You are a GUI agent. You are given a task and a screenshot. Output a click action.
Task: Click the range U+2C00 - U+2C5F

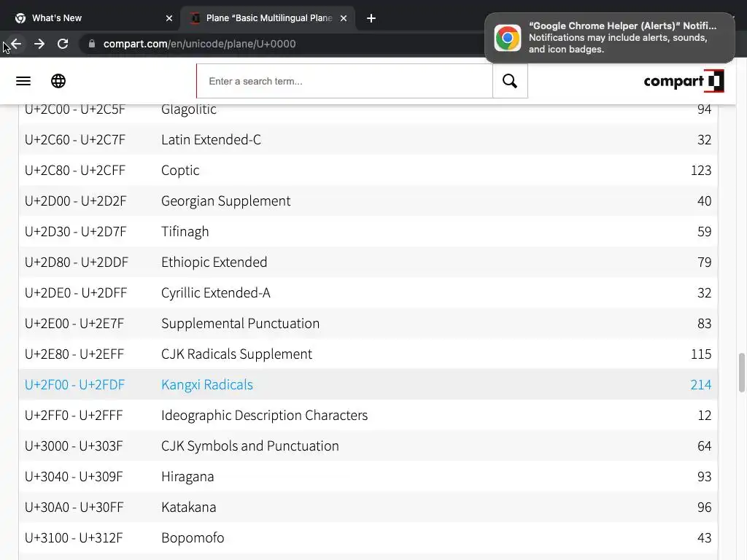(75, 109)
